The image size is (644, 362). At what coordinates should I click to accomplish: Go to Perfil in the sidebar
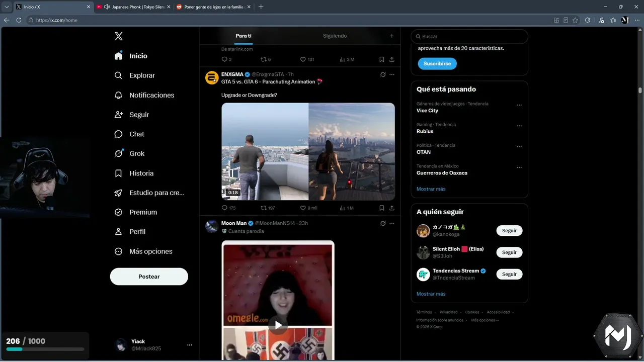[130, 232]
